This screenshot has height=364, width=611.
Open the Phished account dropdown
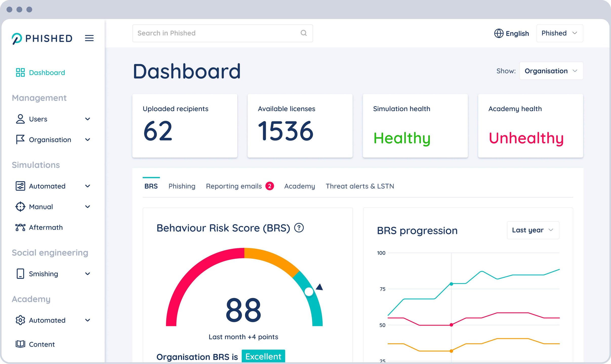tap(559, 33)
